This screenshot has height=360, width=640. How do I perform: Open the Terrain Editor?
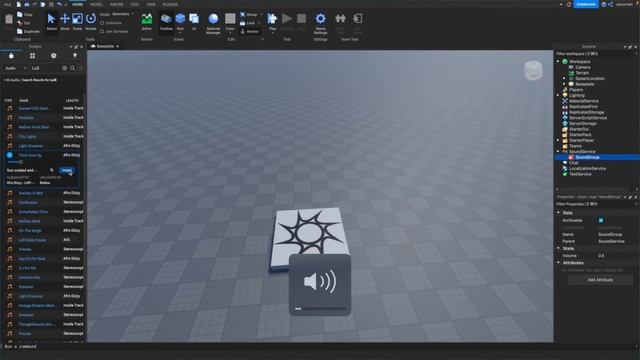[147, 22]
